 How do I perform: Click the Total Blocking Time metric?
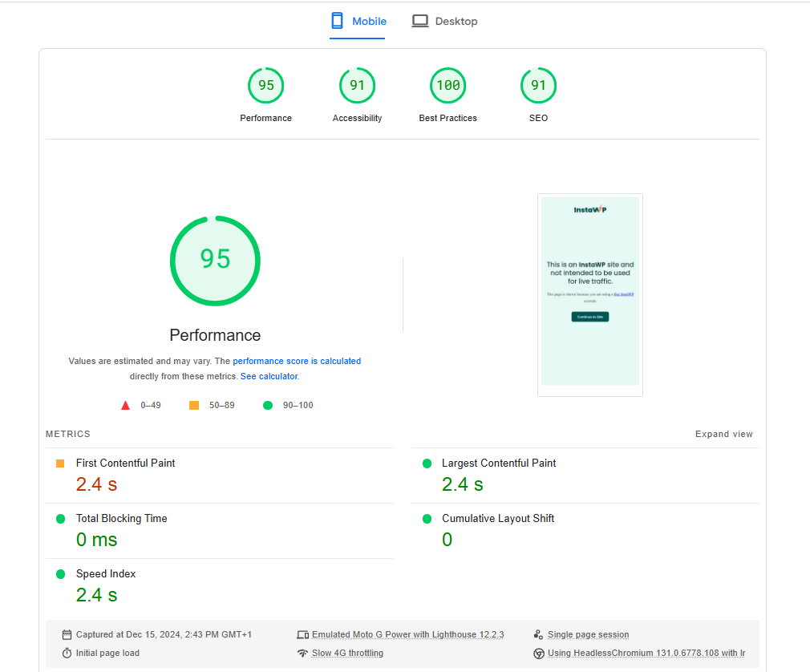(x=121, y=519)
